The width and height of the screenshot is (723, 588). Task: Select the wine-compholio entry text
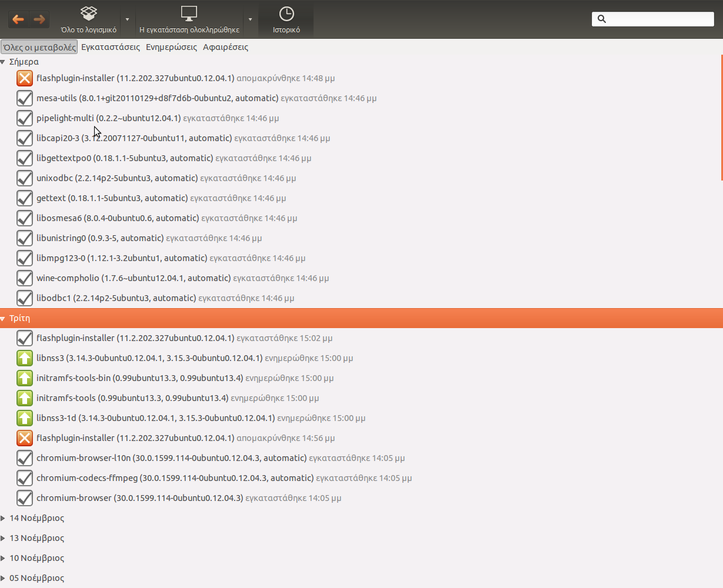(182, 278)
